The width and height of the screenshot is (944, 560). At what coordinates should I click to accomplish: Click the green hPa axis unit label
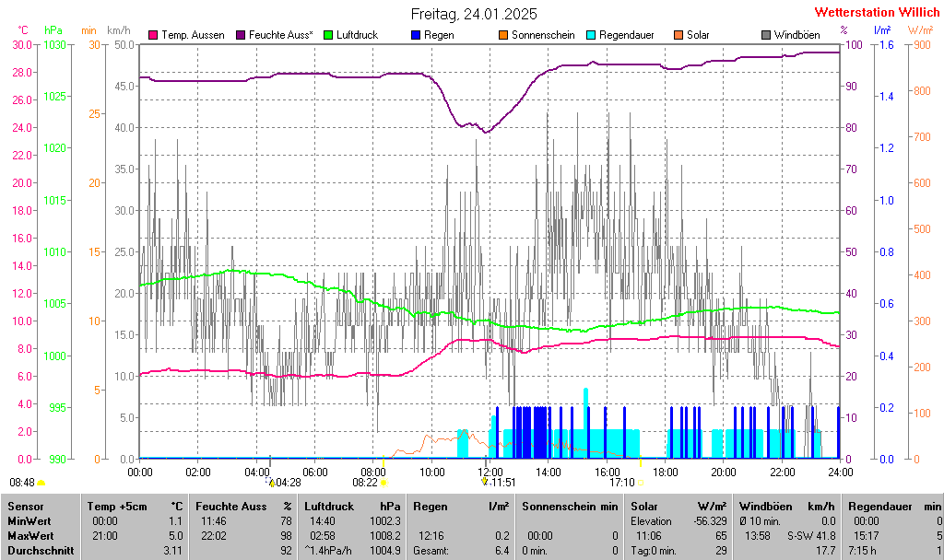(53, 30)
